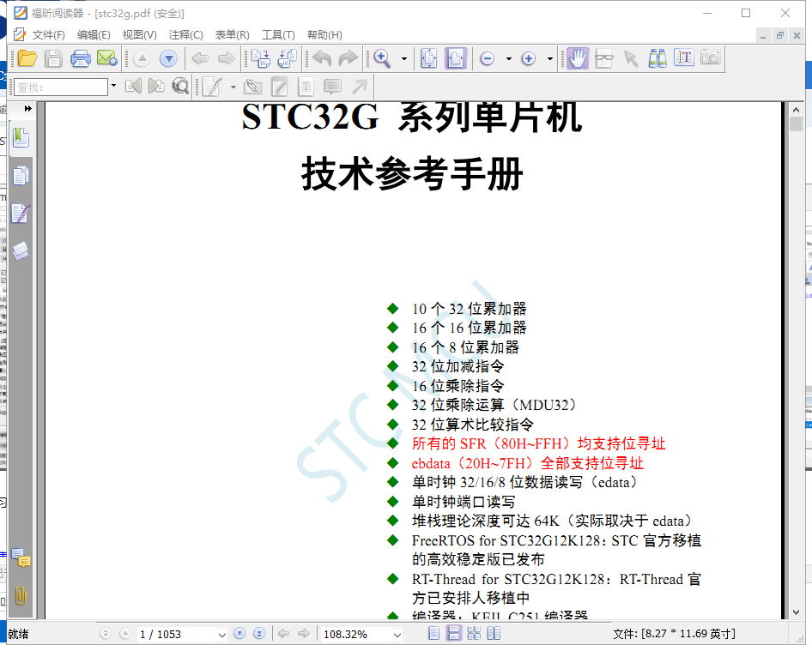Toggle continuous page layout view
The image size is (812, 651).
[454, 633]
